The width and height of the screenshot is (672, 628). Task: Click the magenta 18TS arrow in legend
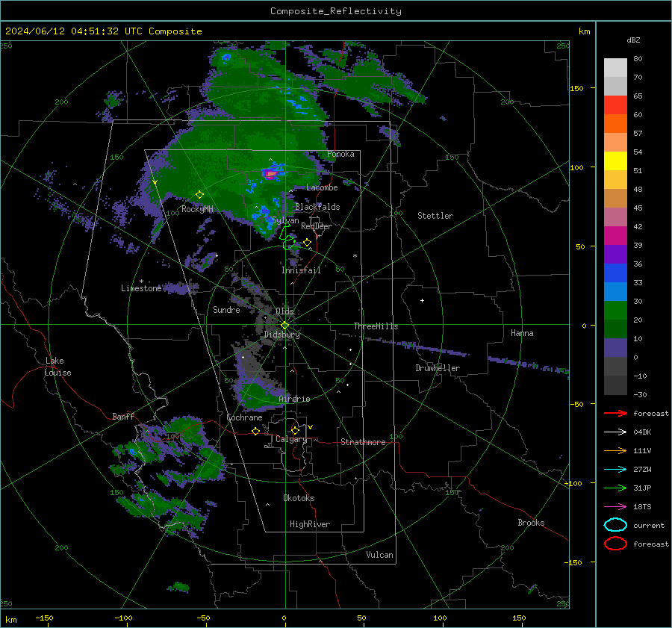click(615, 507)
